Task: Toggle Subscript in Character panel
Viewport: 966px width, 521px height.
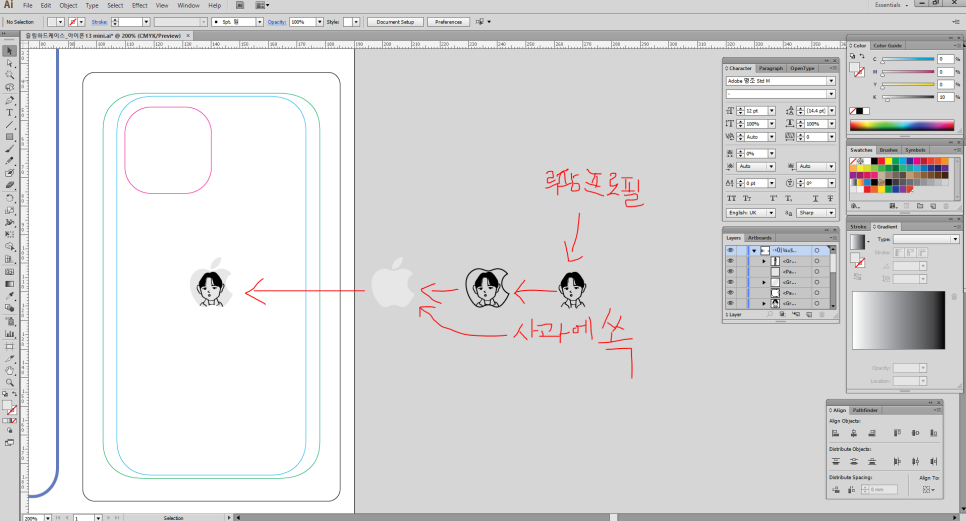Action: coord(789,198)
